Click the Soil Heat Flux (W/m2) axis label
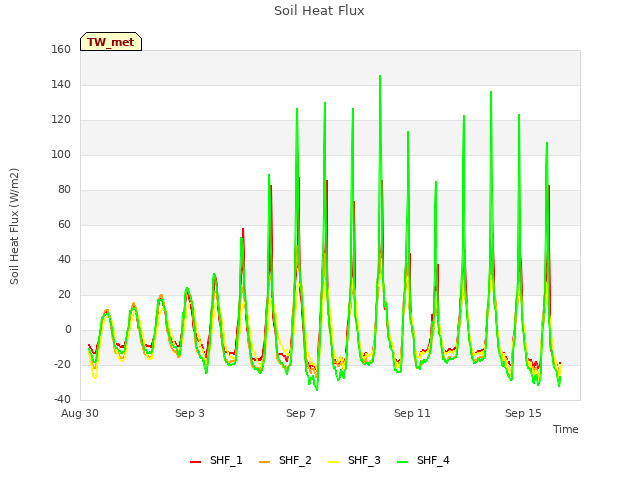 (x=14, y=226)
